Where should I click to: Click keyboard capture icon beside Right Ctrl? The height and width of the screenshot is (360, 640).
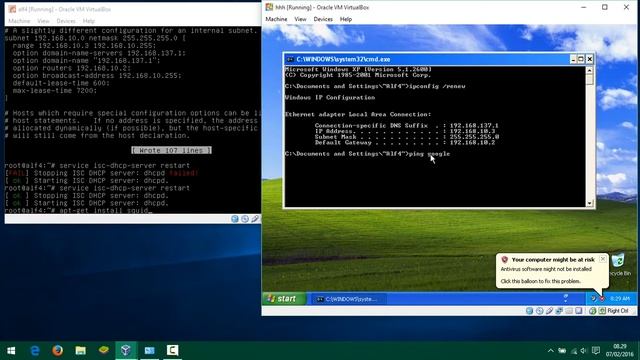(x=602, y=311)
